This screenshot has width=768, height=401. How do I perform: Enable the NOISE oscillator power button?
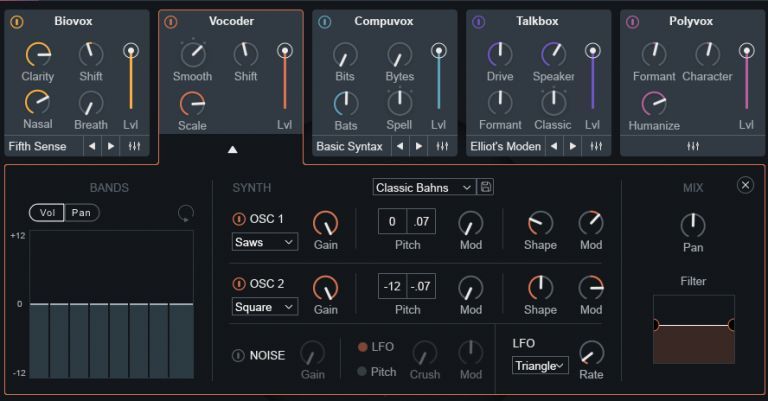pos(238,355)
